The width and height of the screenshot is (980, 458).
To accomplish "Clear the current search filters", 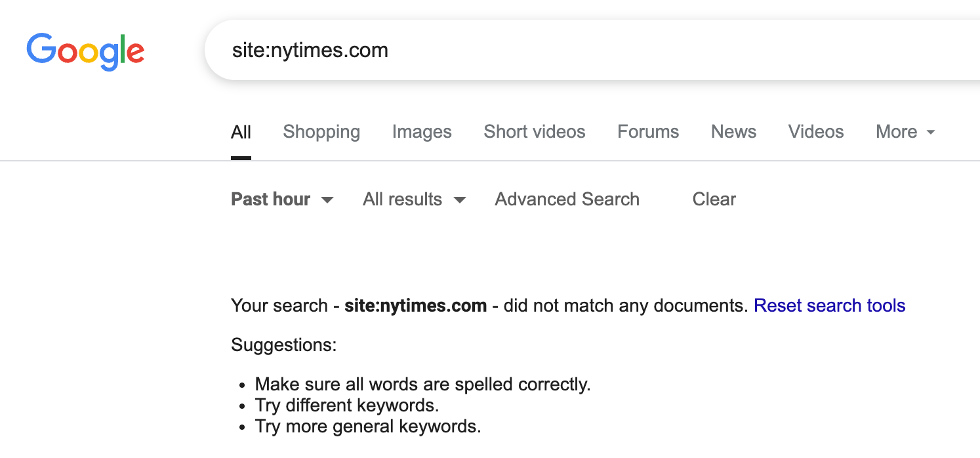I will 714,199.
